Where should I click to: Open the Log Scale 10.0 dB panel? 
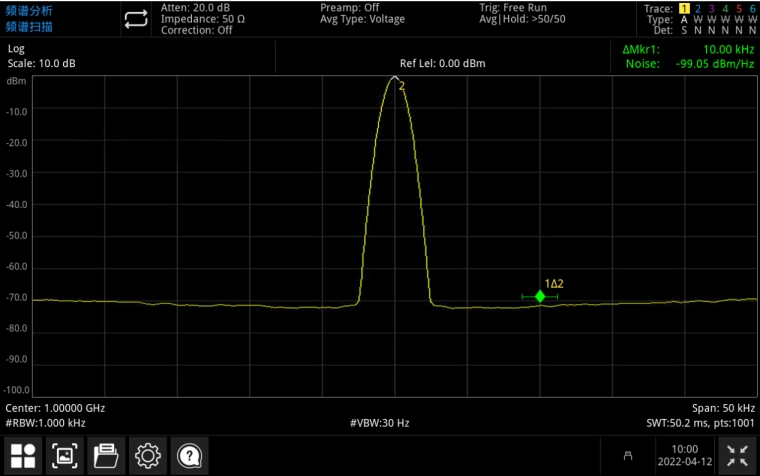click(42, 56)
